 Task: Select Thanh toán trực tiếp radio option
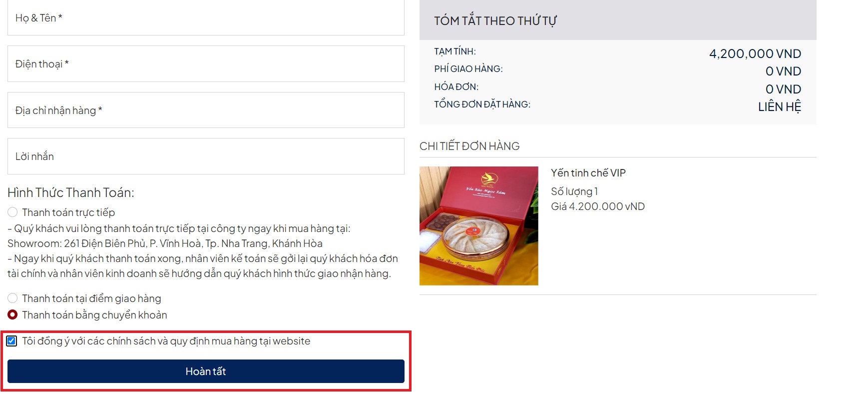pyautogui.click(x=12, y=212)
